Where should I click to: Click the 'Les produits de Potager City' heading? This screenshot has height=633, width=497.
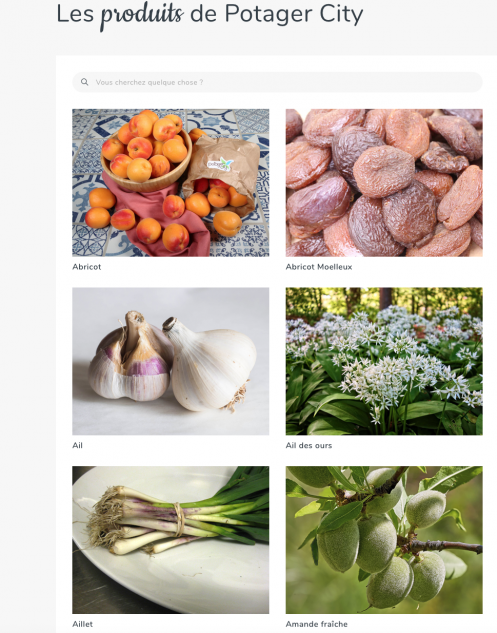tap(210, 15)
